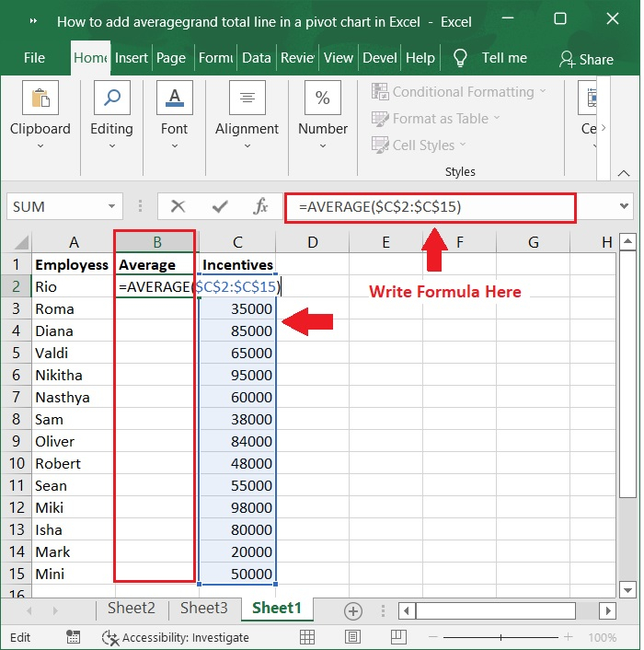Collapse the ribbon with the caret

click(624, 173)
